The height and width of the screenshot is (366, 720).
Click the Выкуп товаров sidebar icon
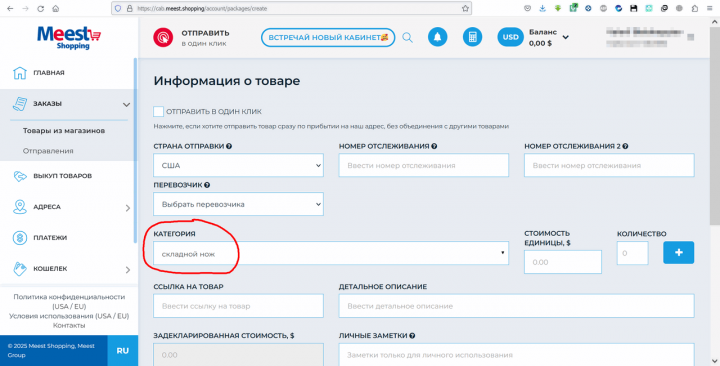click(x=20, y=176)
